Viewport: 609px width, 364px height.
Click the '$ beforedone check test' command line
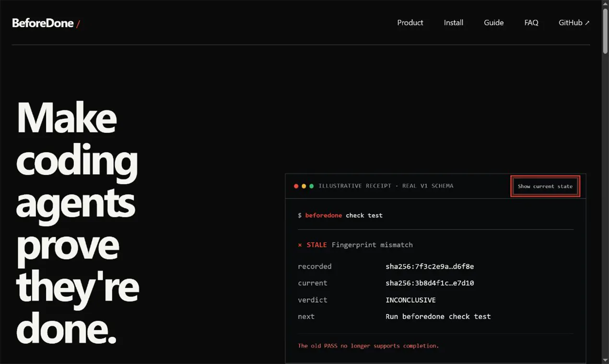[340, 216]
